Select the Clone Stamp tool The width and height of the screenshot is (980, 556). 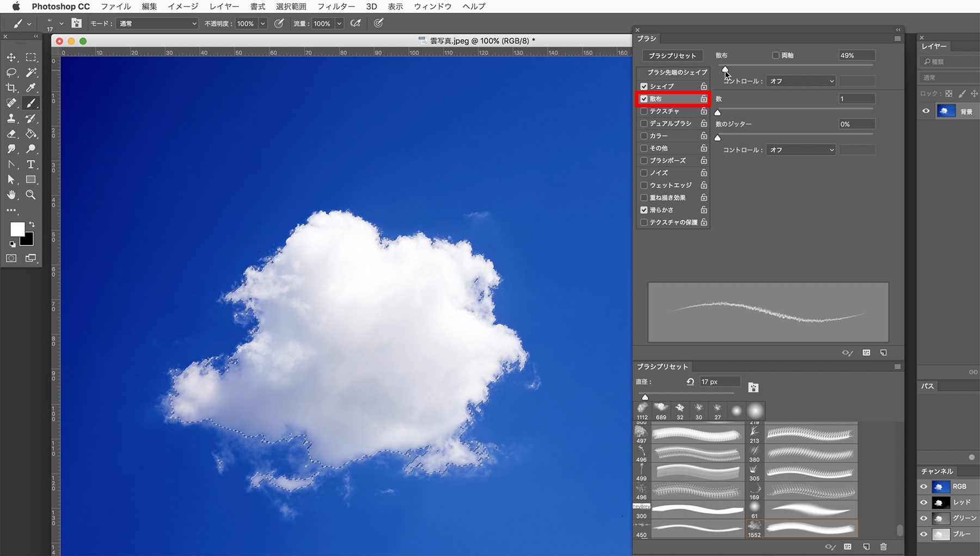coord(11,118)
